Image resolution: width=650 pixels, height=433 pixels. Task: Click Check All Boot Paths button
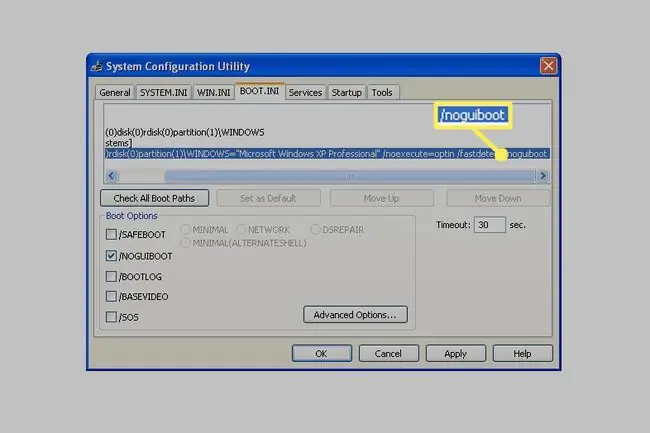(x=154, y=198)
